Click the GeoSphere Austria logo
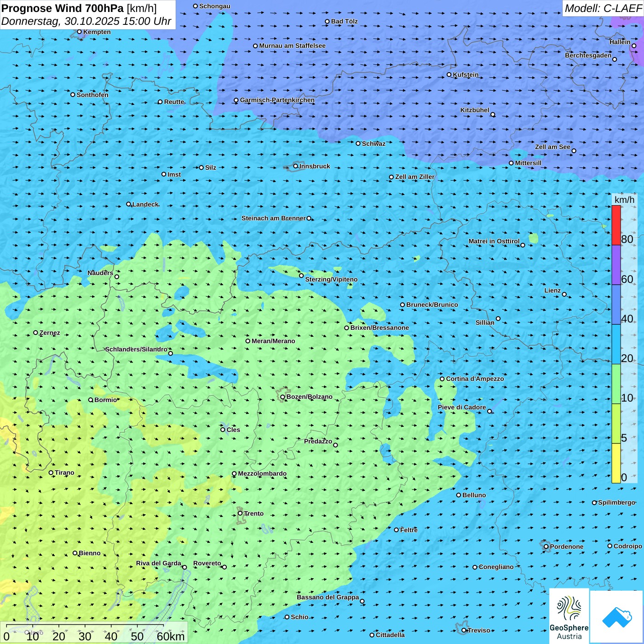The width and height of the screenshot is (644, 644). 569,616
